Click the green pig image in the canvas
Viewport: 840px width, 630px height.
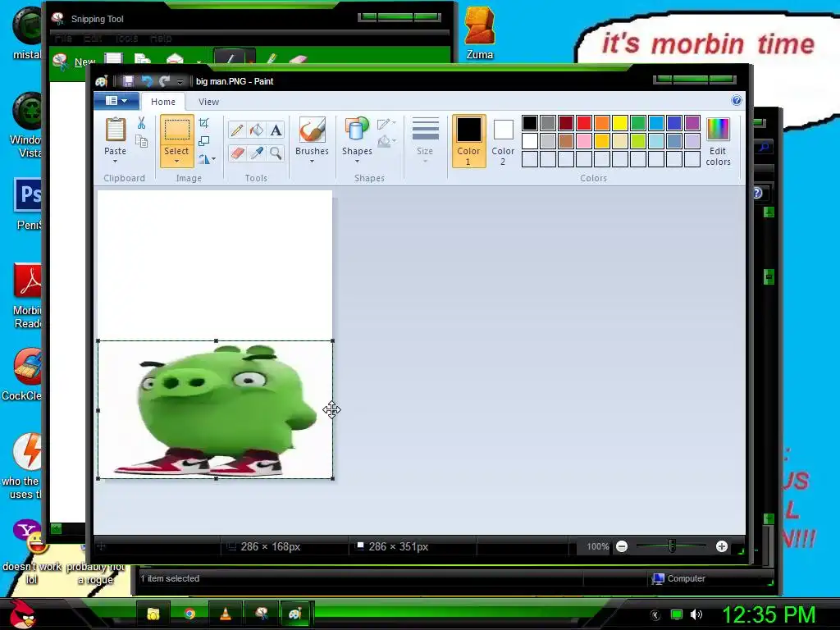[216, 410]
